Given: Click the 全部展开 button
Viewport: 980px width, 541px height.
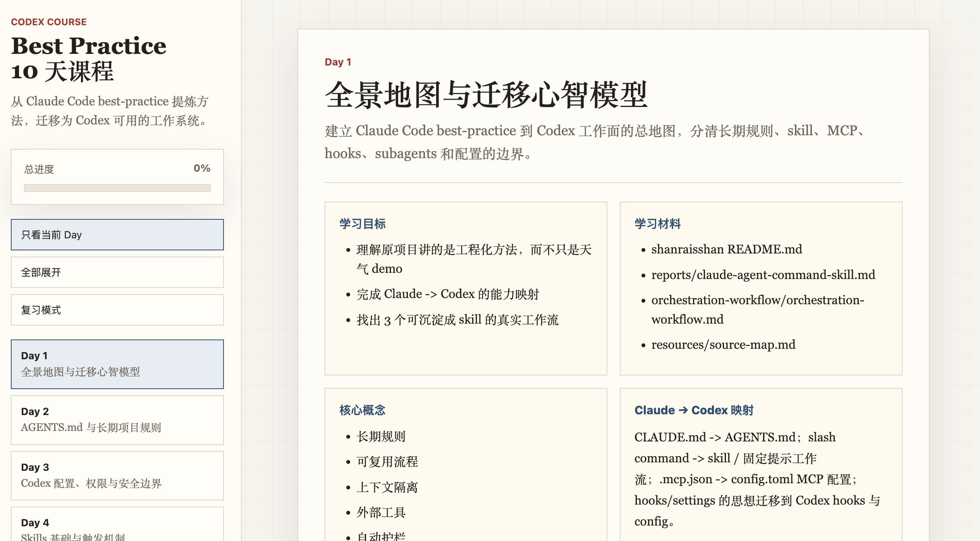Looking at the screenshot, I should (x=117, y=272).
